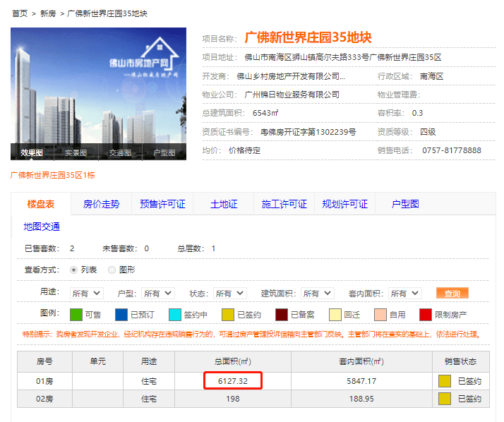Show the 户型图 image tab under photo

click(x=164, y=152)
